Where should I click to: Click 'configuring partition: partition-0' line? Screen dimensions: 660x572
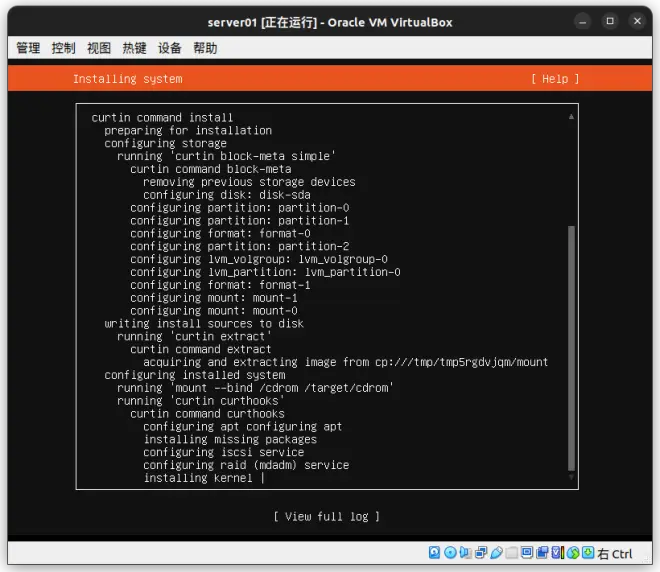240,208
